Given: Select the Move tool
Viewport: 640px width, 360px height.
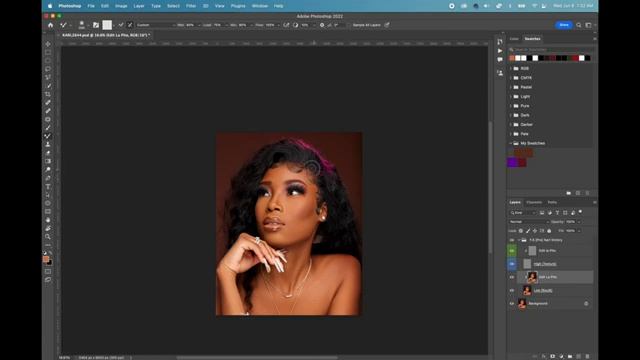Looking at the screenshot, I should 48,44.
